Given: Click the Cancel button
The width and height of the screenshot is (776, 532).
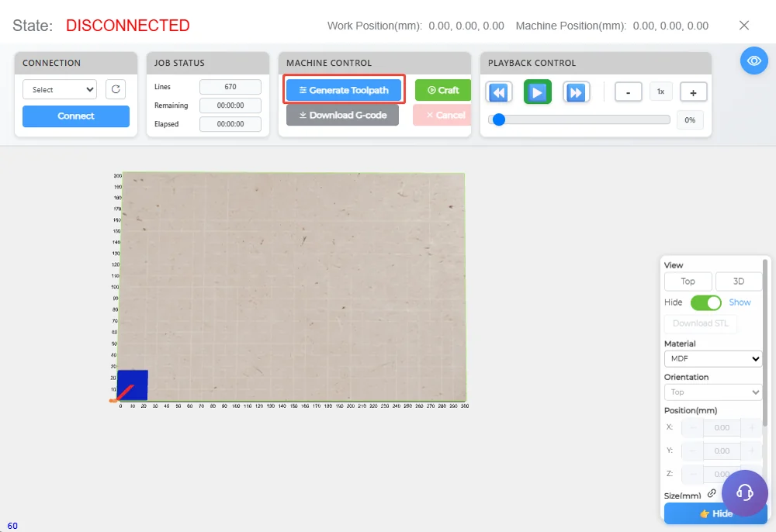Looking at the screenshot, I should (x=442, y=115).
